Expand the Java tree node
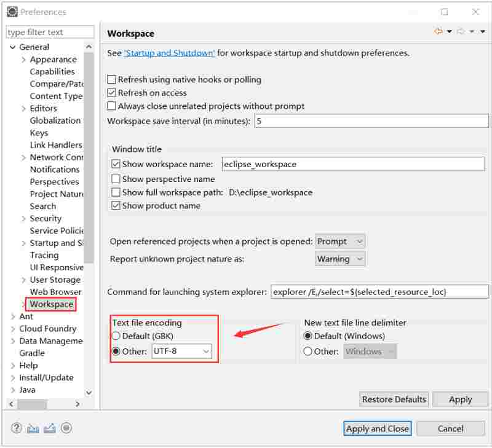This screenshot has height=448, width=492. click(13, 390)
